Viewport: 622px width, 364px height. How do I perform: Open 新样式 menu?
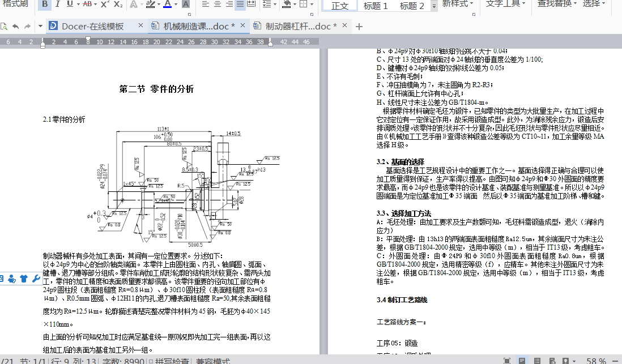(457, 3)
